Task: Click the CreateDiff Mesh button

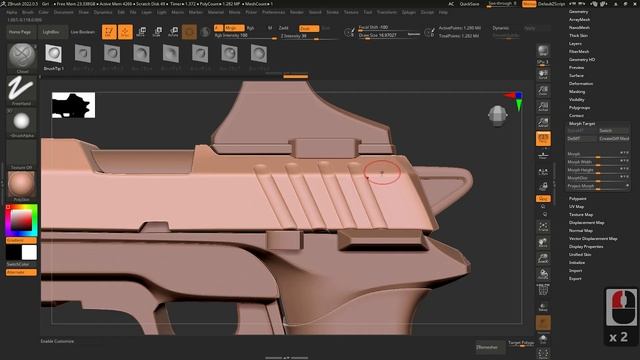Action: coord(613,139)
